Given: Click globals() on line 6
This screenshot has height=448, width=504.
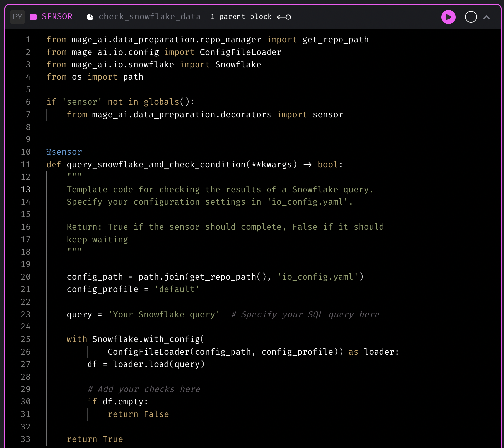Looking at the screenshot, I should click(166, 102).
